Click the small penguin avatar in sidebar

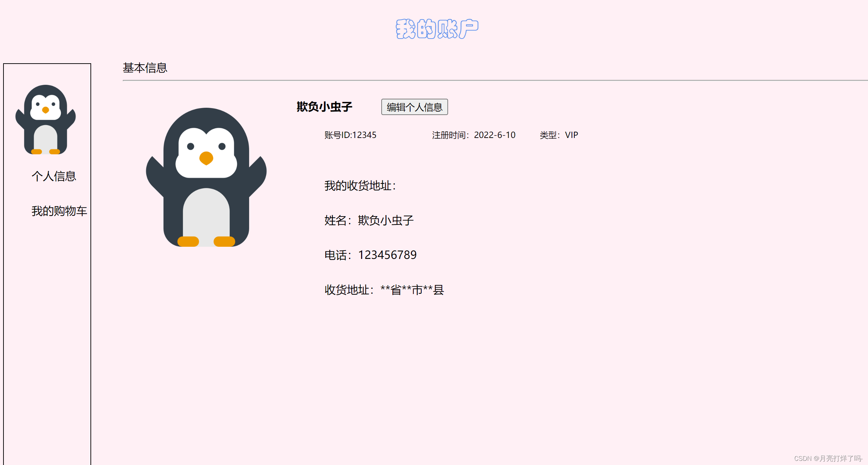(46, 120)
